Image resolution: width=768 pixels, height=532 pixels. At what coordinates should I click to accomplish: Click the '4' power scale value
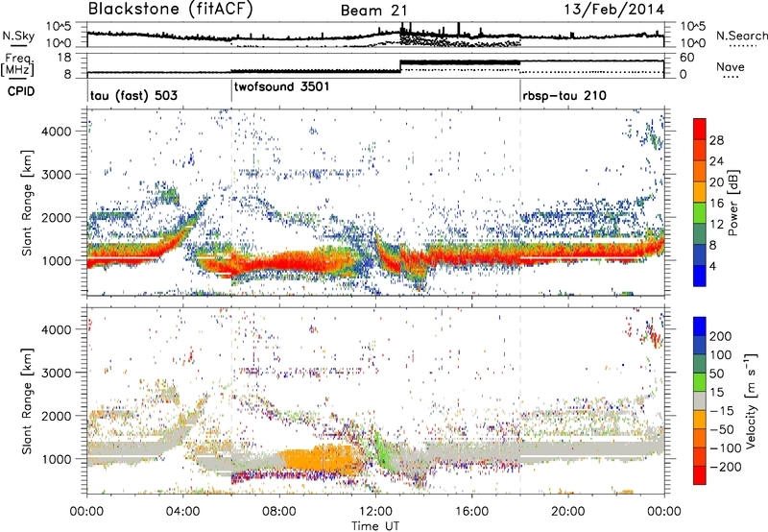713,266
